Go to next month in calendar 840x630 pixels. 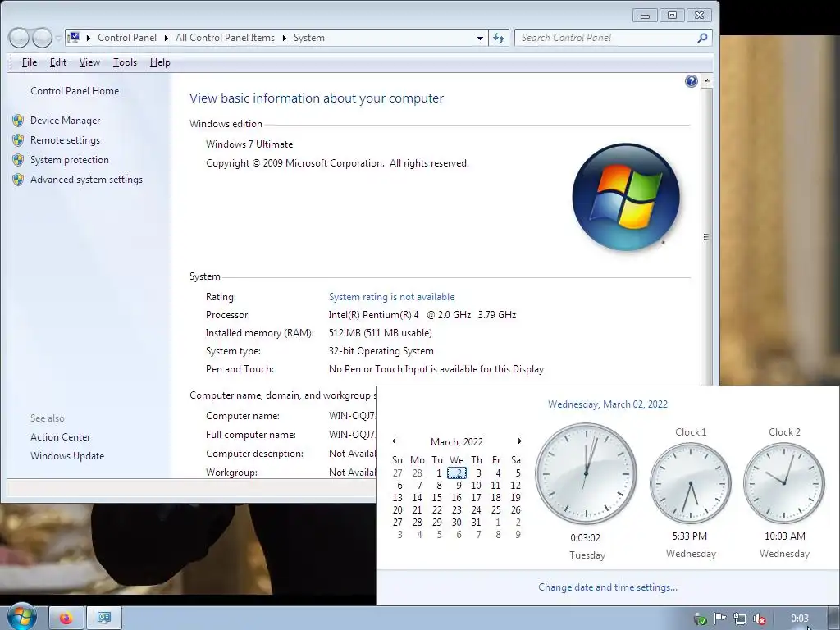point(519,441)
